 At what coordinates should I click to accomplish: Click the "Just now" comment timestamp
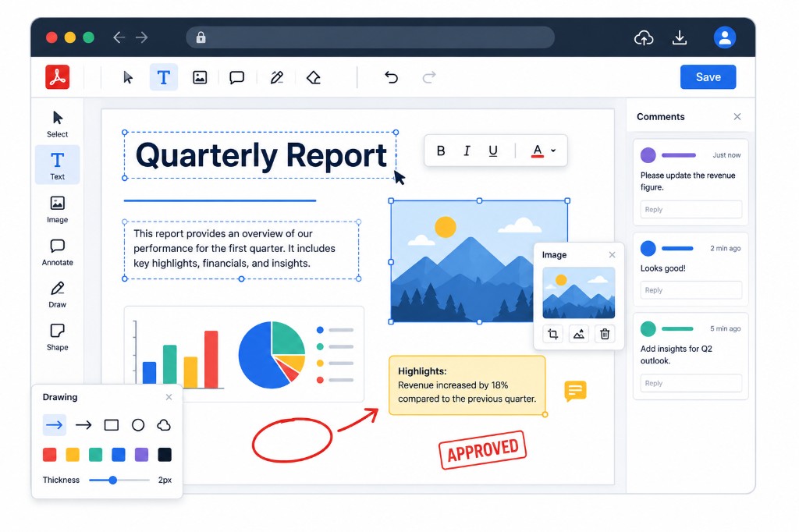[726, 155]
